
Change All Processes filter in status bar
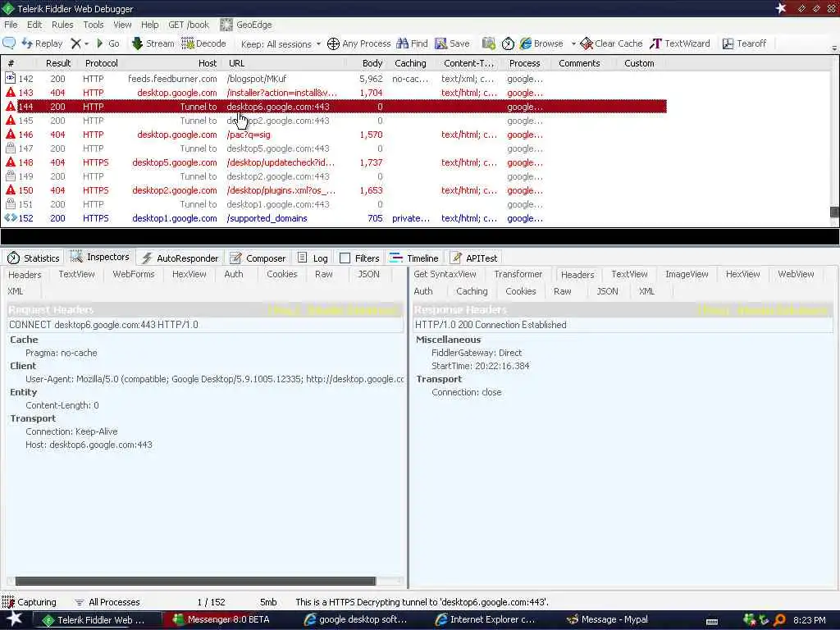coord(107,602)
